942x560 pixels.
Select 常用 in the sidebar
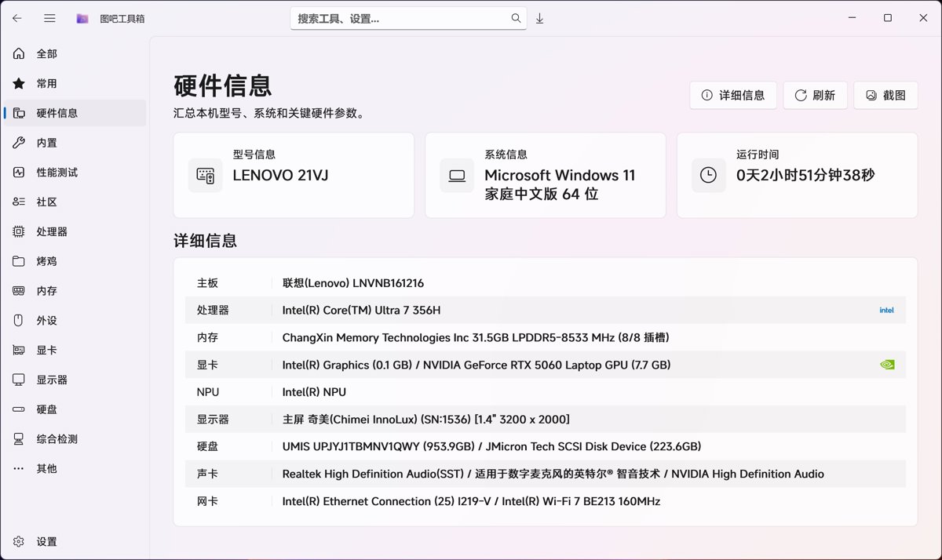click(75, 83)
